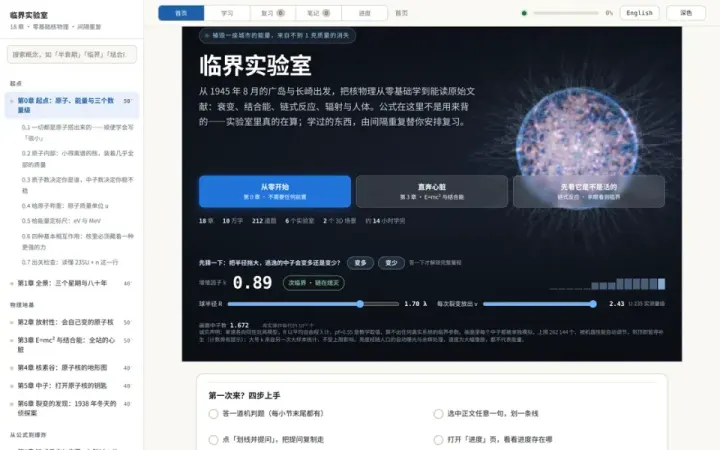Click the 1.70 λ radius value
The height and width of the screenshot is (450, 720).
point(416,304)
